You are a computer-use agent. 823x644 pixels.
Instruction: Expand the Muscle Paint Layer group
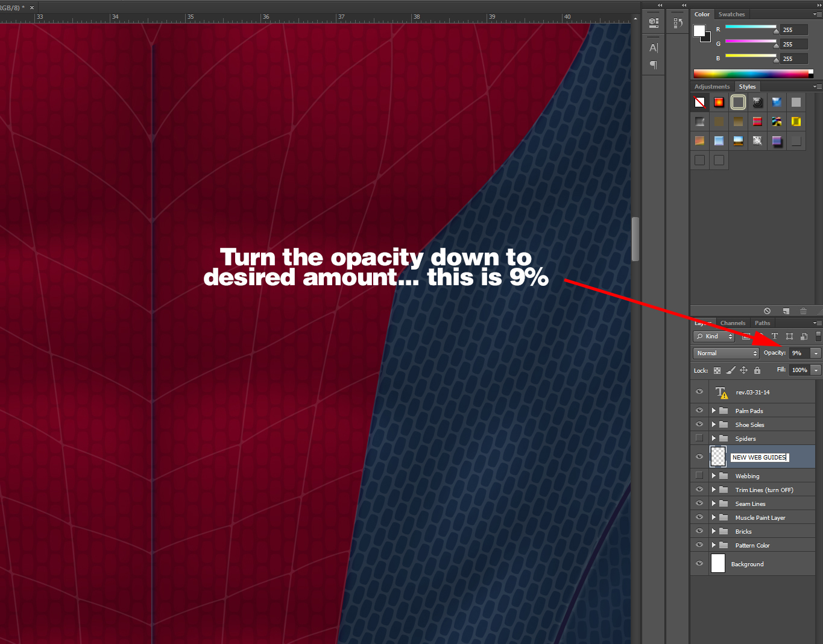(x=714, y=517)
